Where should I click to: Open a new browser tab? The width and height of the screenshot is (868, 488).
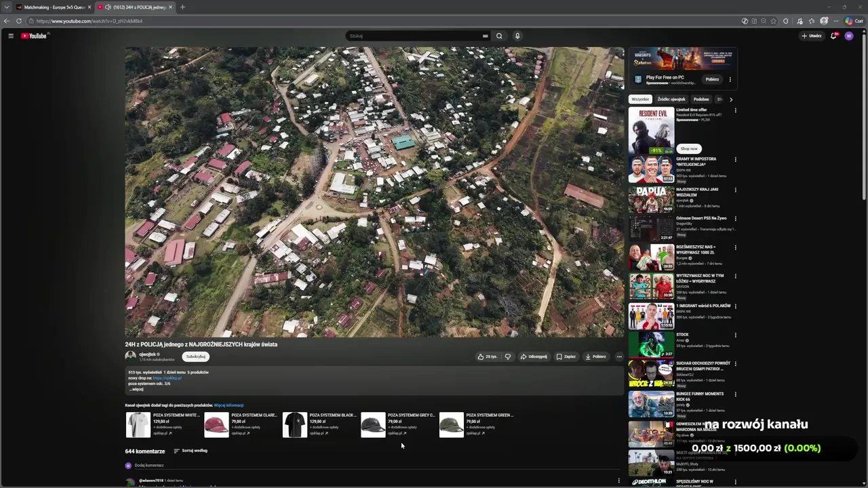(182, 7)
